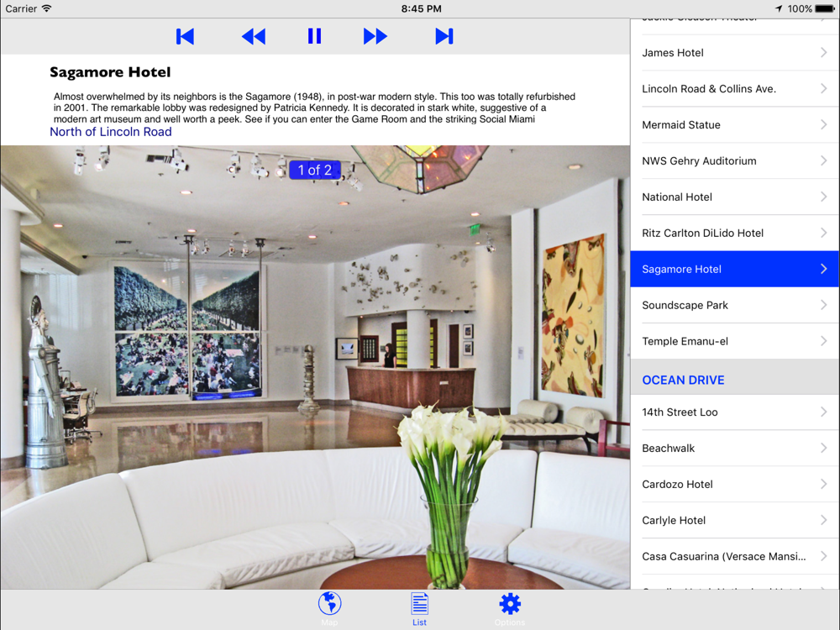Open the Carlyle Hotel chevron

pyautogui.click(x=823, y=520)
